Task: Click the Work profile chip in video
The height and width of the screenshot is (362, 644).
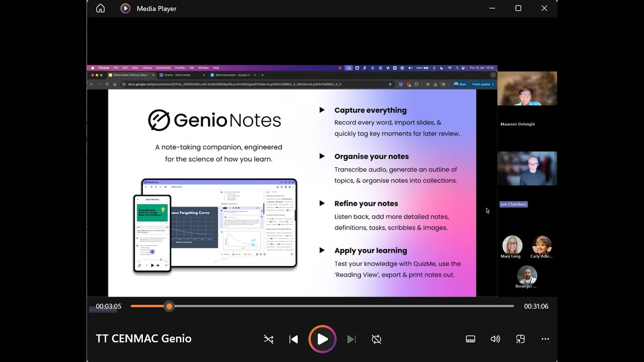Action: (x=460, y=84)
